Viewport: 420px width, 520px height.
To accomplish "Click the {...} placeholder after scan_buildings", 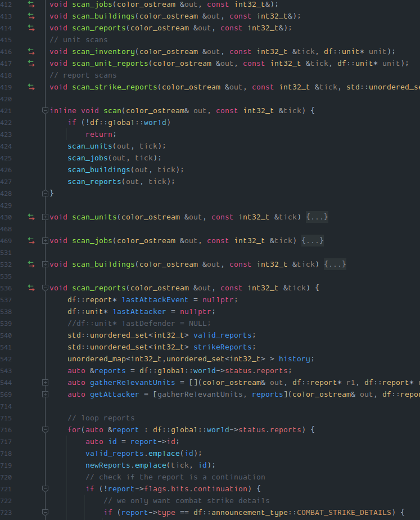I will coord(335,265).
